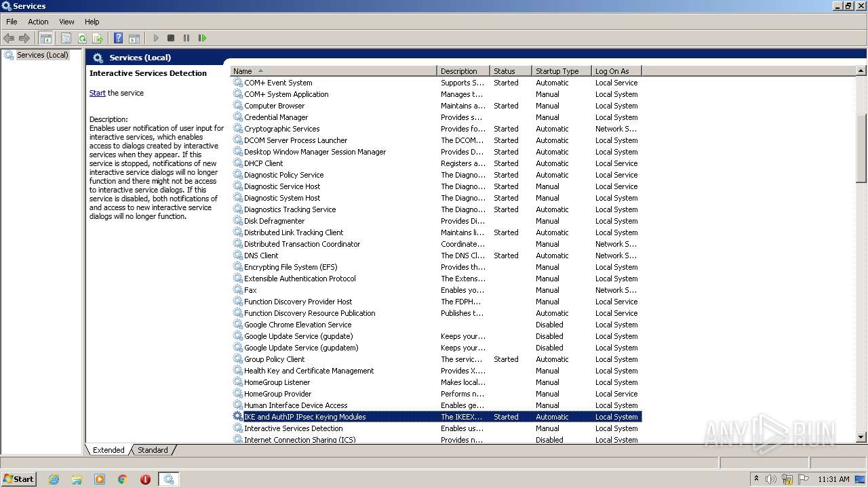
Task: Sort by the Status column header
Action: (511, 71)
